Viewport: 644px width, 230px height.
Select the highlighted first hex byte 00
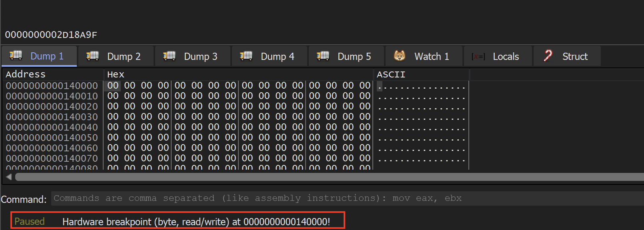(x=113, y=85)
